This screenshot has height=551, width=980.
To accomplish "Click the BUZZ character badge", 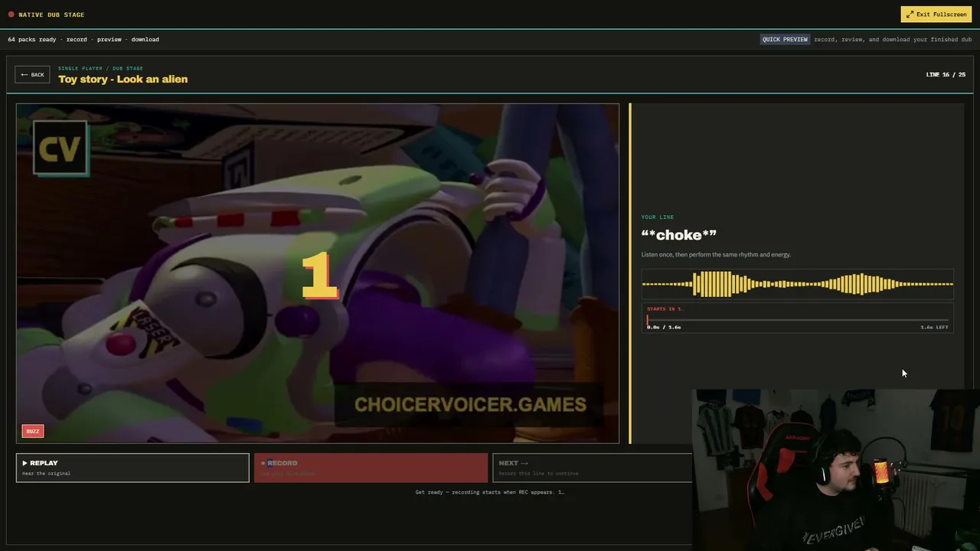I will click(33, 431).
